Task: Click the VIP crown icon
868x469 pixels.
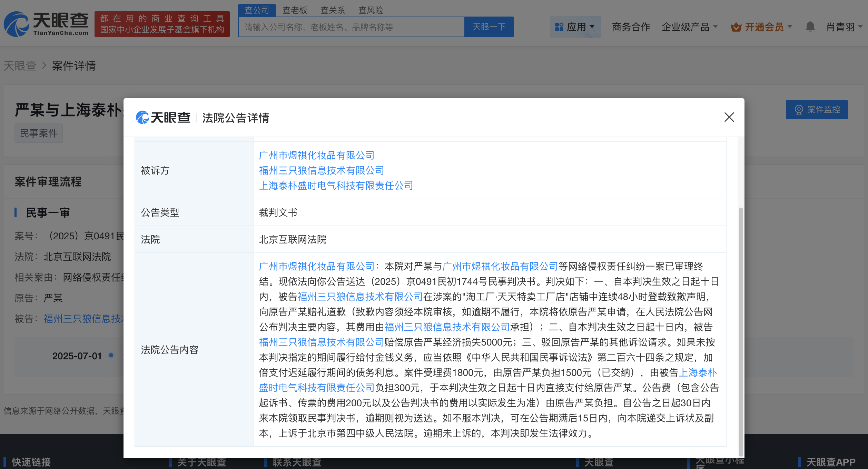Action: [x=736, y=27]
